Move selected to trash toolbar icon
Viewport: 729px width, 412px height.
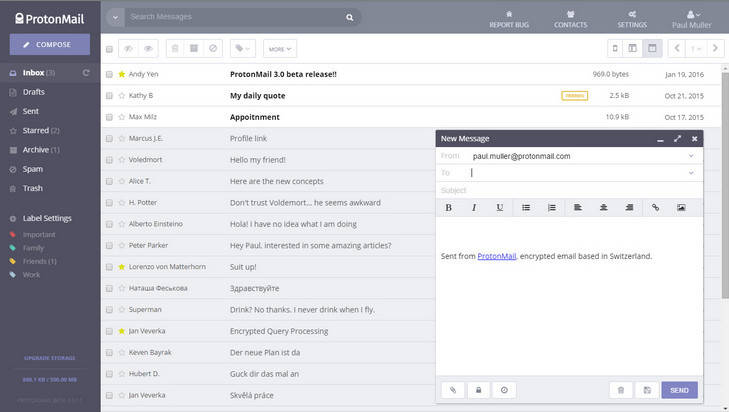pos(175,48)
